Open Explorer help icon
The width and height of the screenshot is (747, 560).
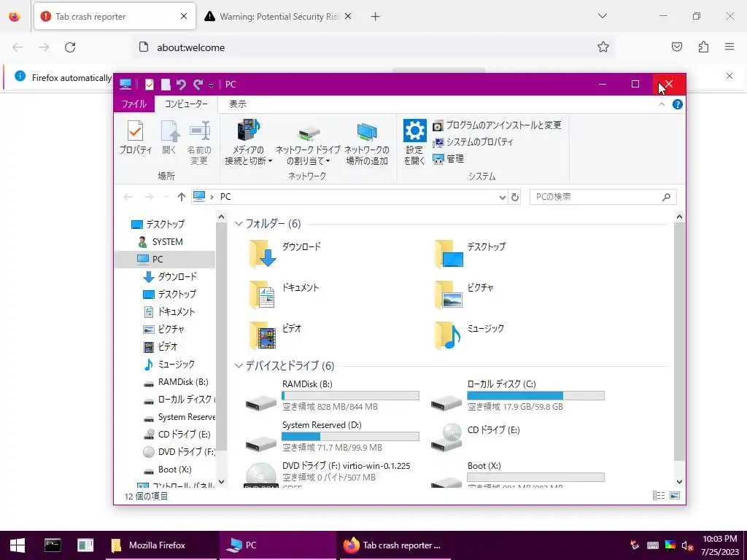coord(677,104)
